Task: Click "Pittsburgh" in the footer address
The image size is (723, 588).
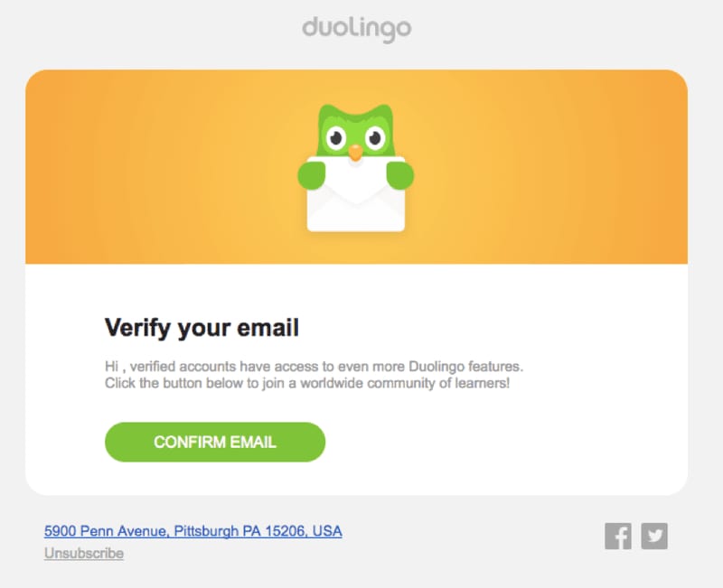Action: click(206, 531)
